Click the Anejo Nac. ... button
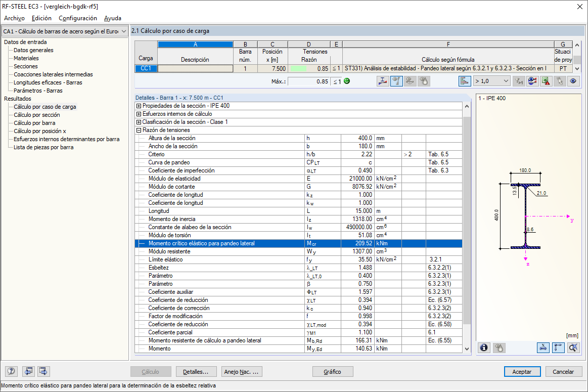 pos(242,372)
